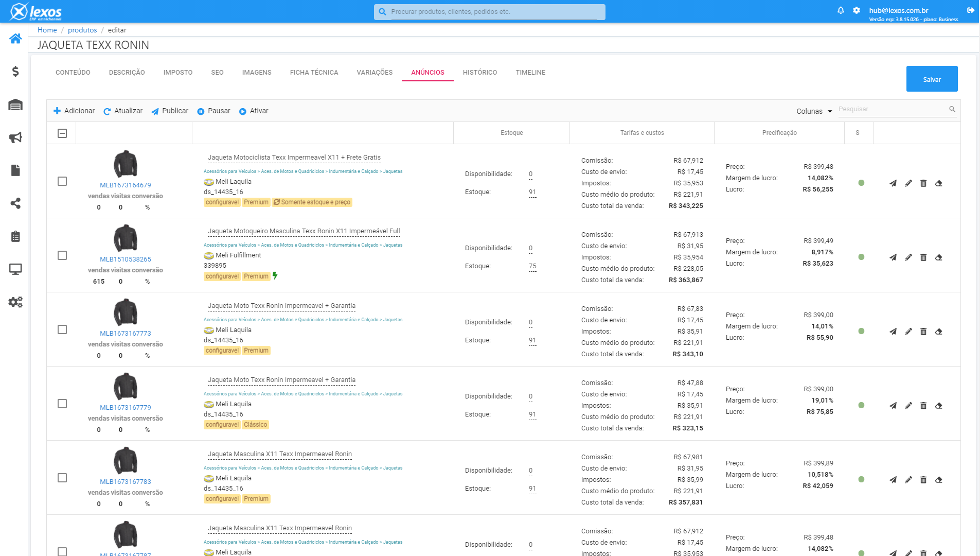This screenshot has height=556, width=980.
Task: Open the SEO tab
Action: 217,73
